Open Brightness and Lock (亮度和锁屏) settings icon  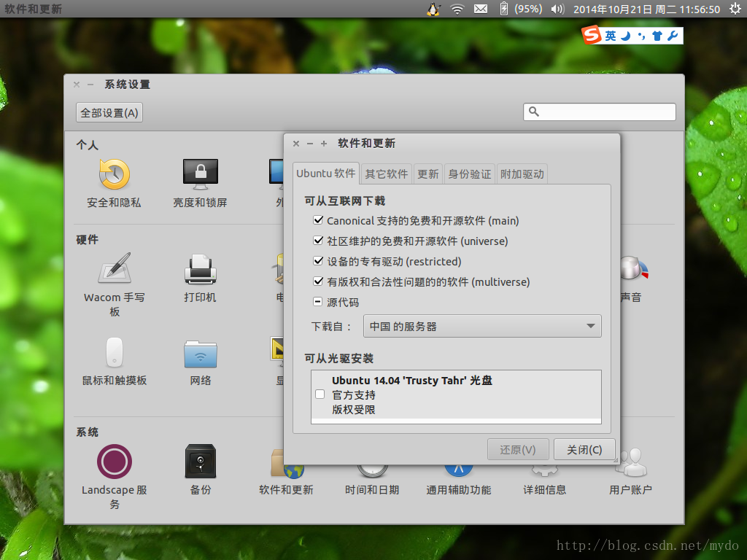[200, 174]
